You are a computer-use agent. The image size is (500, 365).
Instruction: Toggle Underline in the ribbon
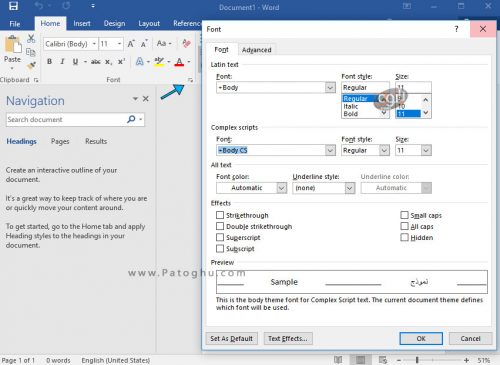pyautogui.click(x=75, y=62)
